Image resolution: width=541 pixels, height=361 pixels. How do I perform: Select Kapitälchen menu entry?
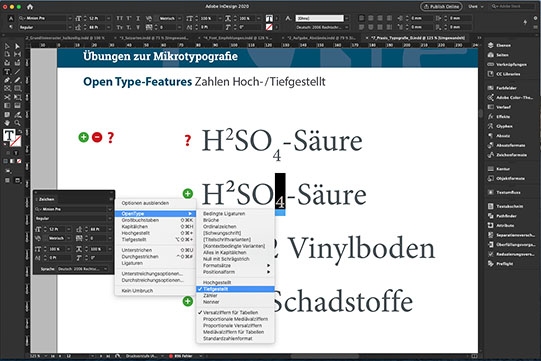(155, 226)
